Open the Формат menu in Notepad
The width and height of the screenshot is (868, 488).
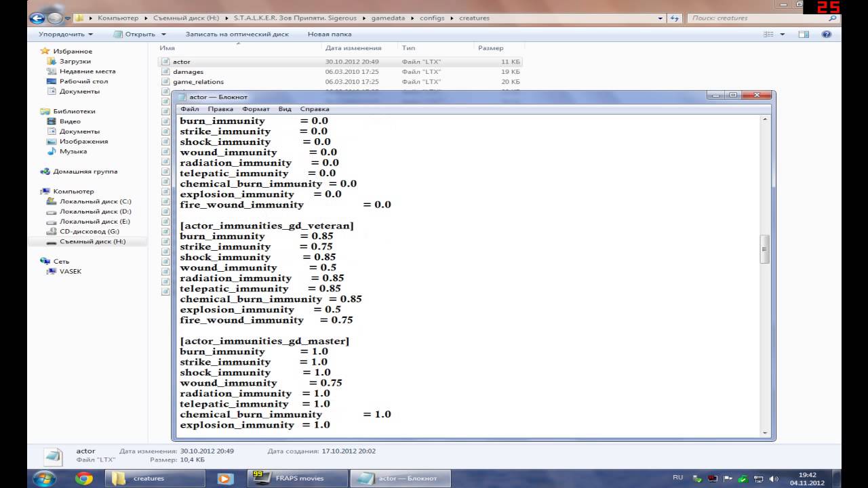pos(256,108)
